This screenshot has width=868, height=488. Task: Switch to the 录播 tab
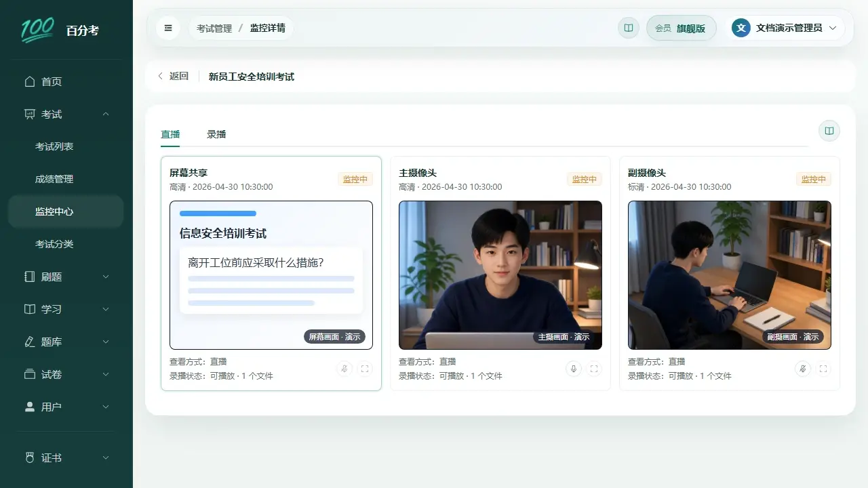click(x=216, y=134)
